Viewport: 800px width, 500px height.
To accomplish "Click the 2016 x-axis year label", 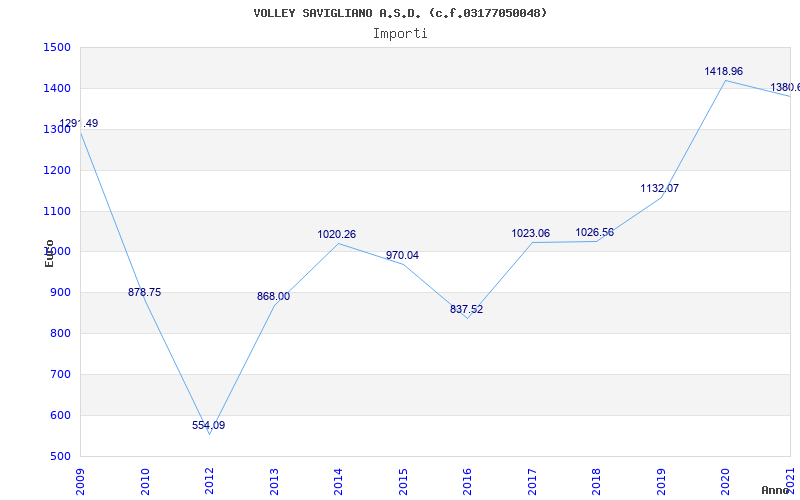I will (467, 482).
